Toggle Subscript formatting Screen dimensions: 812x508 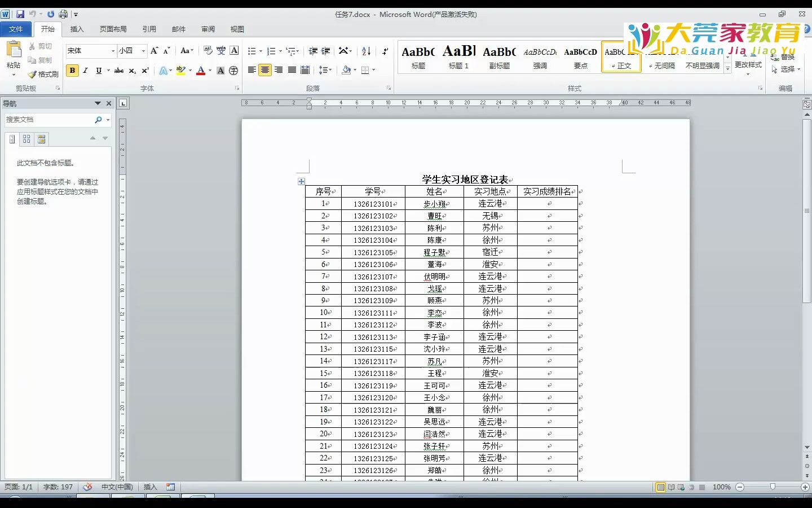(132, 70)
